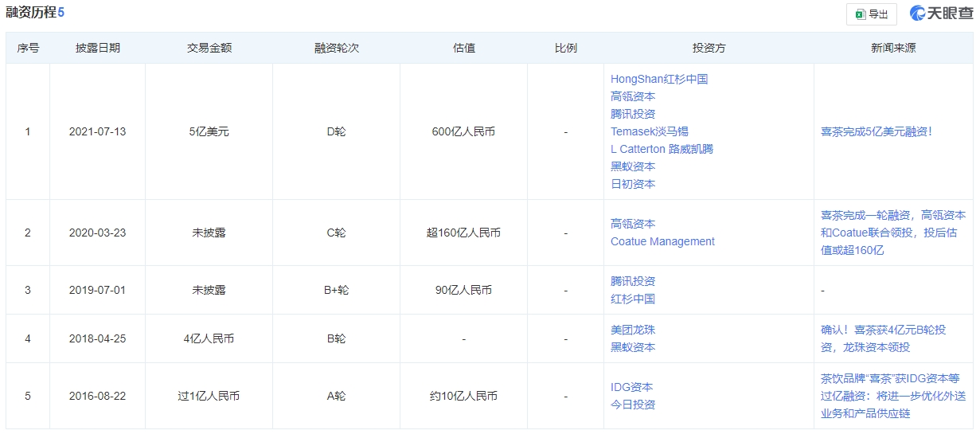
Task: Open 高瓴资本 link in the C轮 row
Action: coord(633,224)
